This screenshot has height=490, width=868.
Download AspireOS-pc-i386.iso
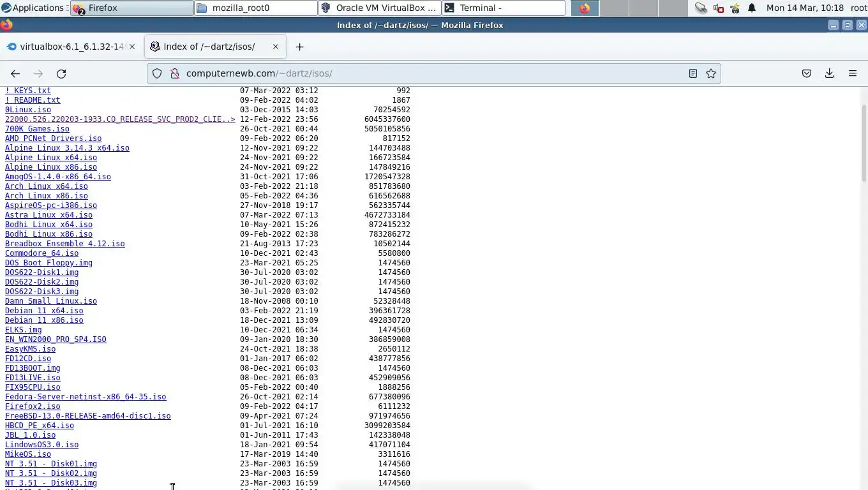pos(51,205)
